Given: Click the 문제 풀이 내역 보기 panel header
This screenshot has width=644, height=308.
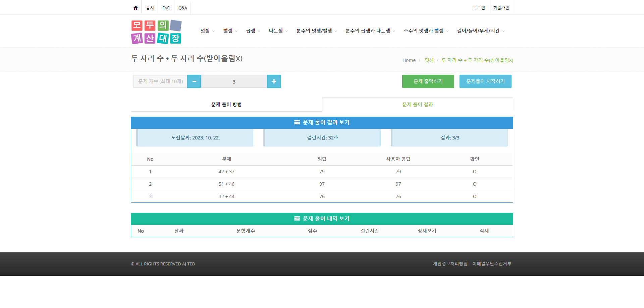Looking at the screenshot, I should point(322,219).
